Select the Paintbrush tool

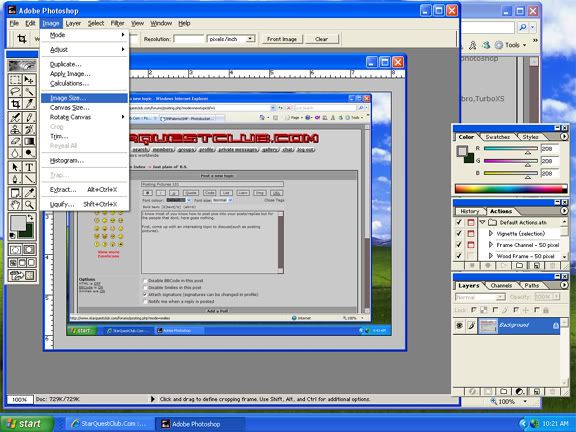[29, 118]
